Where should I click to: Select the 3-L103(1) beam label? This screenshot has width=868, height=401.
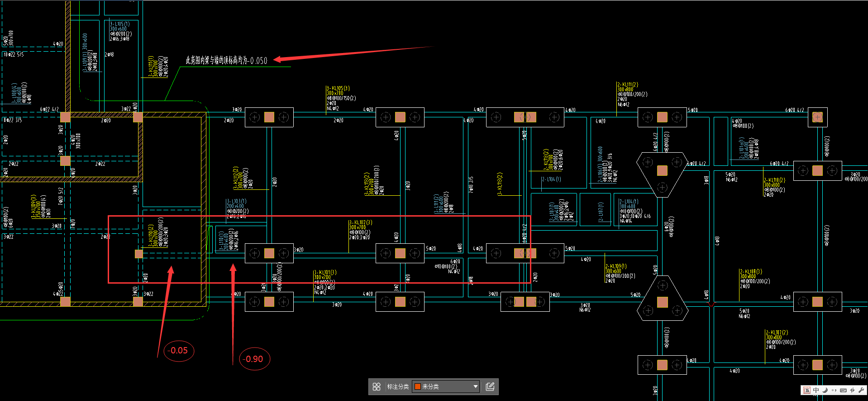[x=237, y=201]
